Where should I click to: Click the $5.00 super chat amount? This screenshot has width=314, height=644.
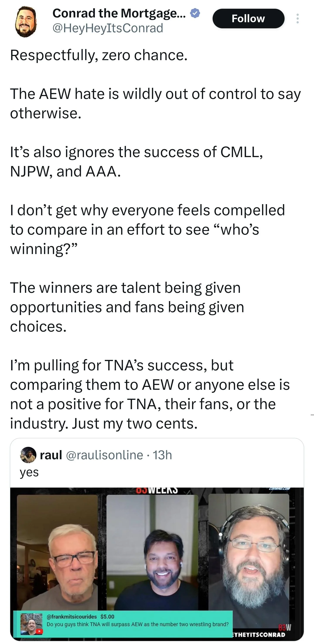coord(107,617)
